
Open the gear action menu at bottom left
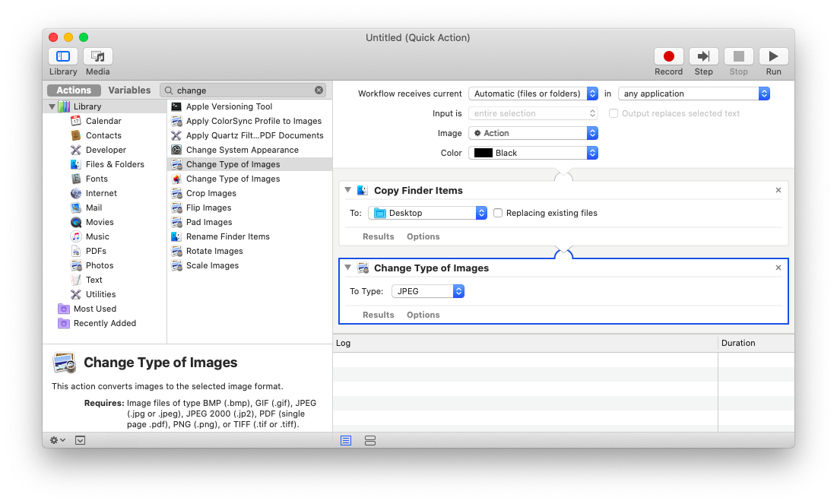tap(57, 440)
